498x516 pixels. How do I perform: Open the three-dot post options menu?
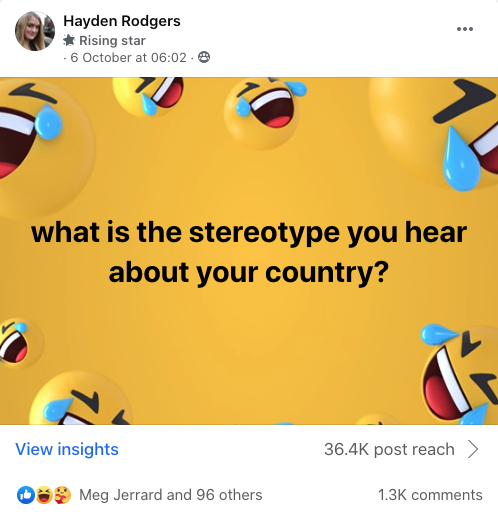click(x=465, y=29)
